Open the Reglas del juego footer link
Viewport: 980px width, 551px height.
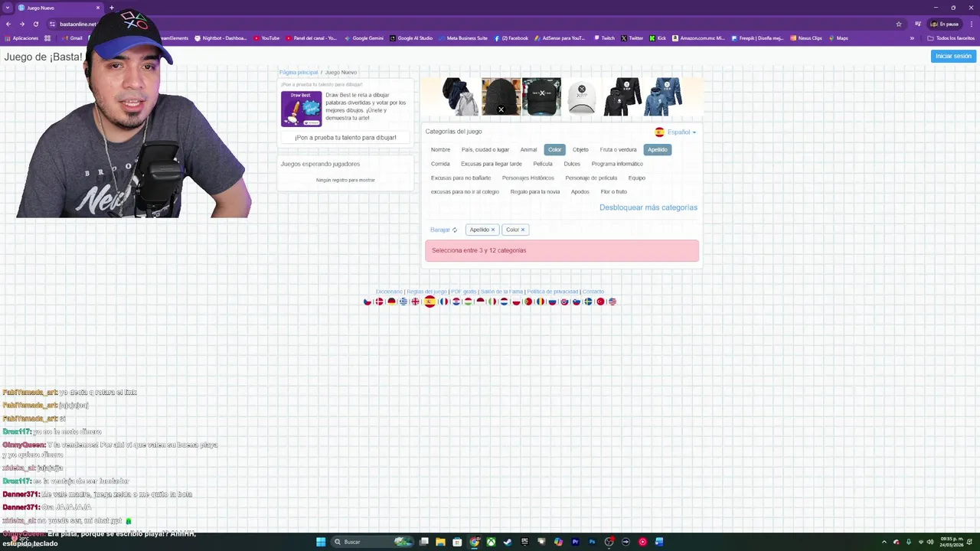pyautogui.click(x=426, y=292)
